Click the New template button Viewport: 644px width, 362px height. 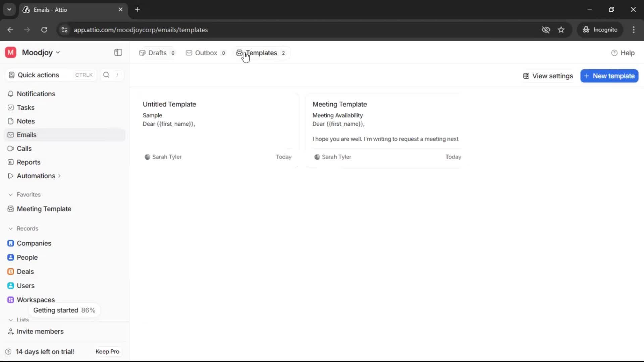point(609,76)
